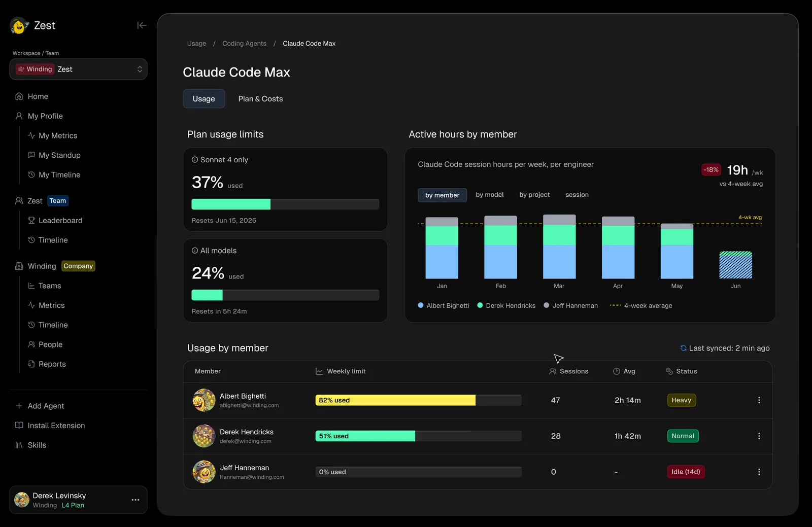Click info icon beside All models
Screen dimensions: 812x527
point(195,251)
